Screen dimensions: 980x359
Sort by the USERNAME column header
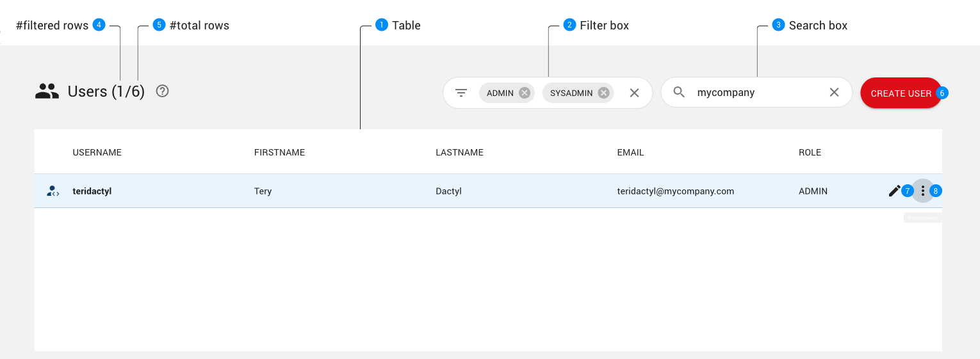click(x=97, y=152)
